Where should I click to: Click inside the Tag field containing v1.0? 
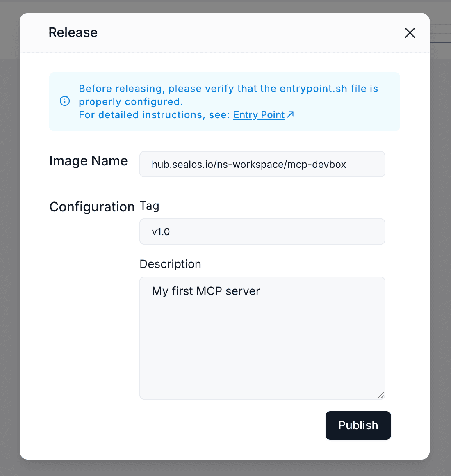(262, 231)
